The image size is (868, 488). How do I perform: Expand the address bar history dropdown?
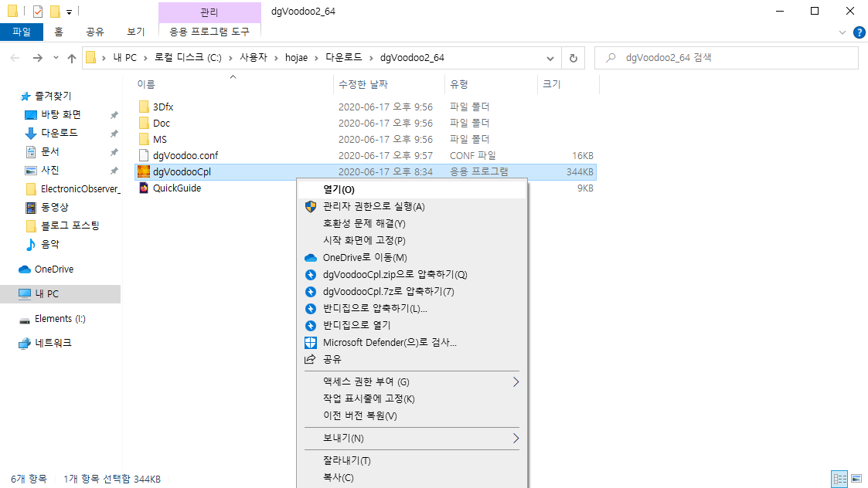coord(550,58)
